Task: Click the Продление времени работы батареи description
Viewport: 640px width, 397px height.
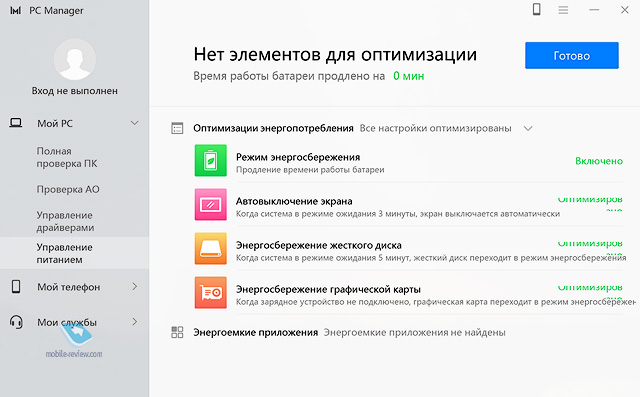Action: tap(310, 170)
